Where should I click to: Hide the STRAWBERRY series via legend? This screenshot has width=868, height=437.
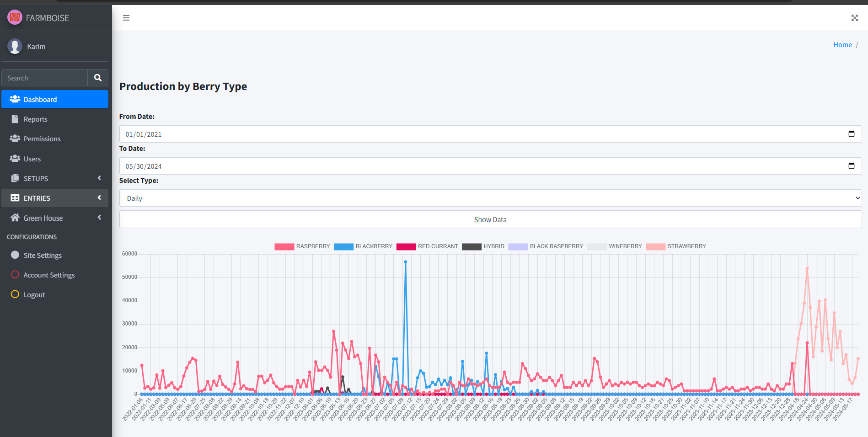click(676, 246)
